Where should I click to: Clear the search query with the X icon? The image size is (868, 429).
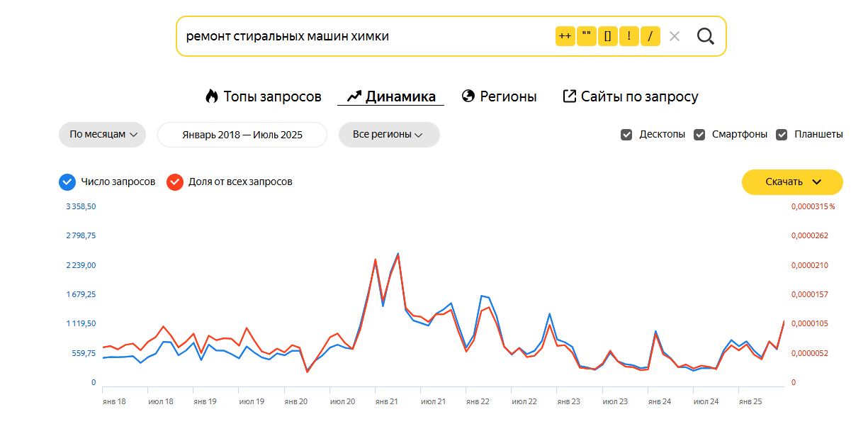click(675, 36)
